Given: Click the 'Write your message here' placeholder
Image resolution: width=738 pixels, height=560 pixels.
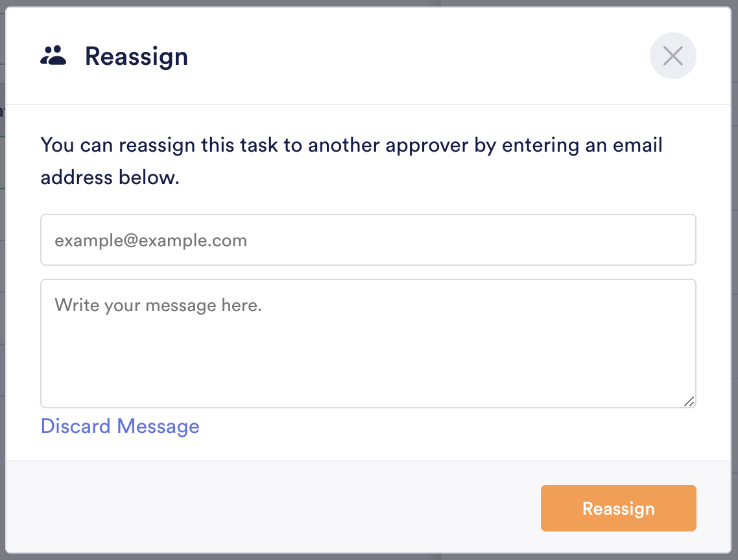Looking at the screenshot, I should pyautogui.click(x=158, y=305).
